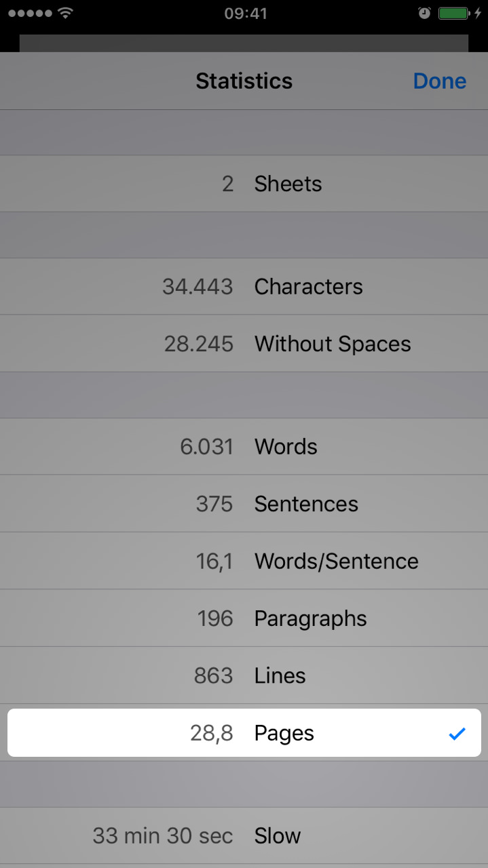
Task: Tap the Wi-Fi status icon
Action: [65, 13]
